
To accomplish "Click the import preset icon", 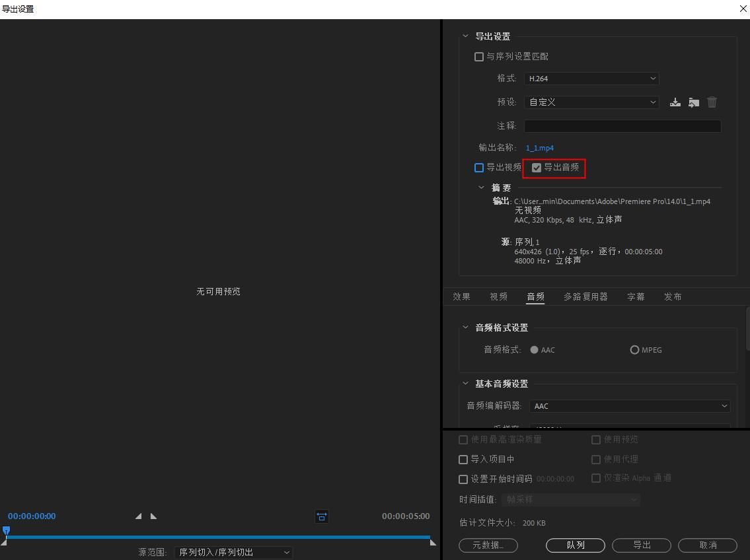I will coord(694,102).
